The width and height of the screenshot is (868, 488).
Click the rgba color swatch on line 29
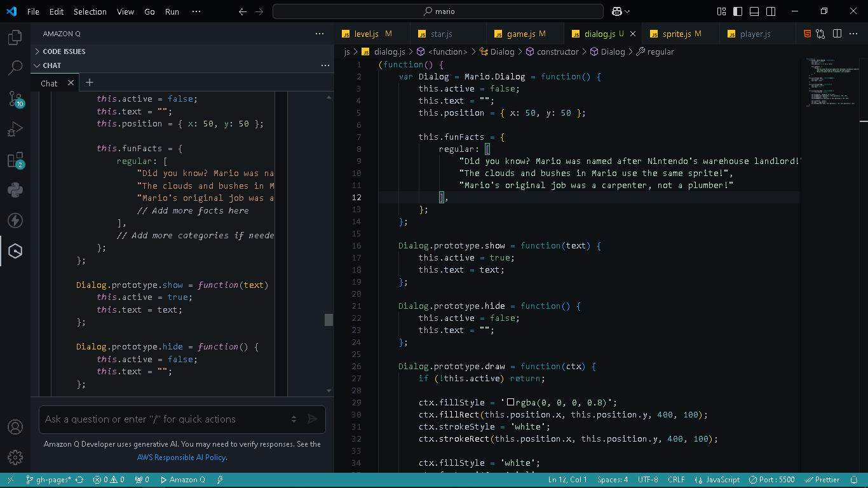point(510,402)
